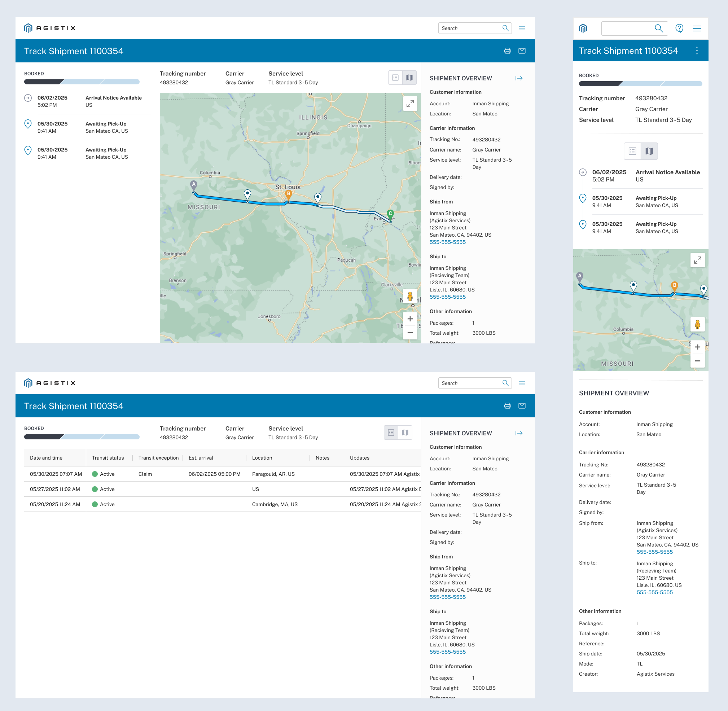Toggle list view in mobile layout
728x711 pixels.
click(632, 151)
